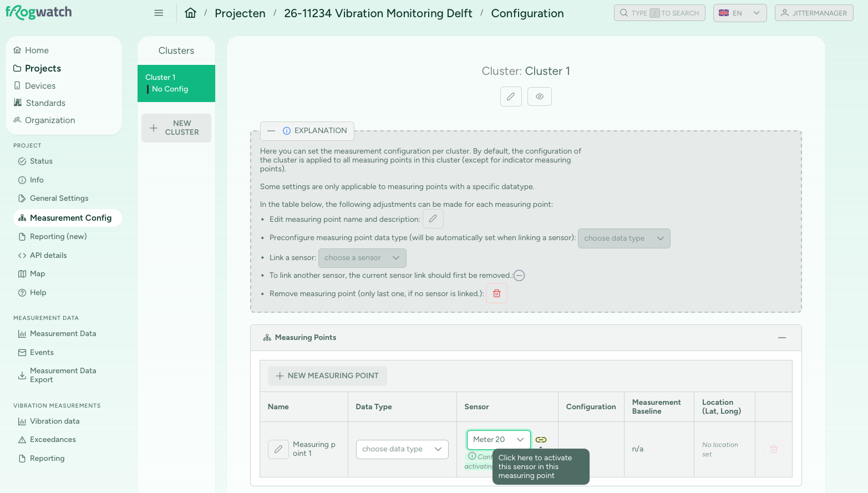Click the green link sensor icon
Image resolution: width=868 pixels, height=493 pixels.
click(541, 440)
